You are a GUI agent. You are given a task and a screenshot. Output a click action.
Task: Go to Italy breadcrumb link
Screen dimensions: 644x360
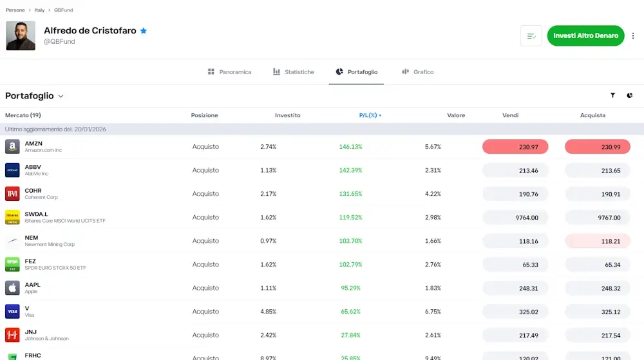tap(39, 10)
